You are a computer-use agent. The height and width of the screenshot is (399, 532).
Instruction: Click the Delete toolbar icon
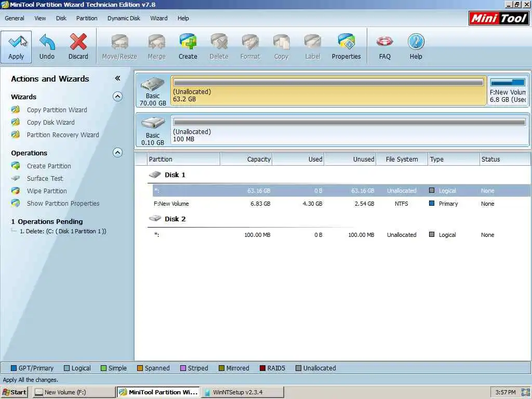tap(219, 47)
